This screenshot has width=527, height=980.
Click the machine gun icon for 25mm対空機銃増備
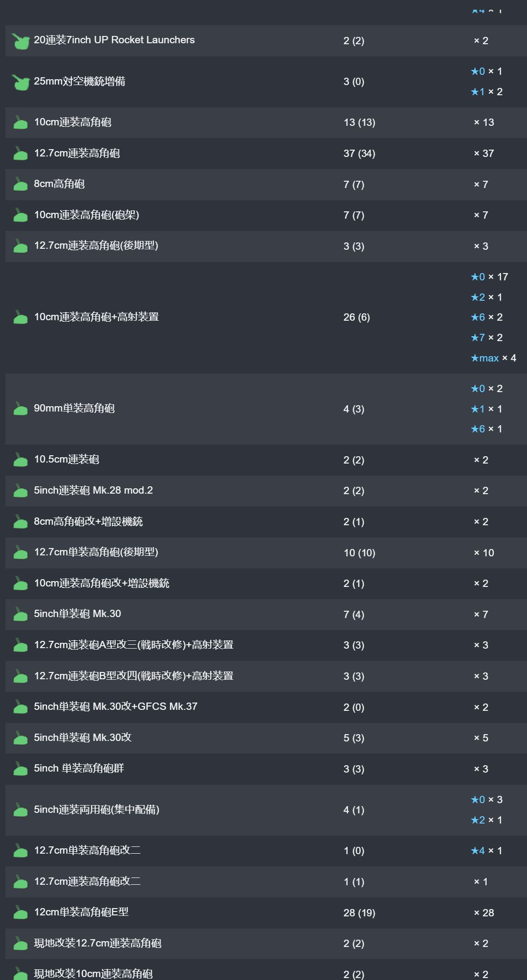[20, 82]
